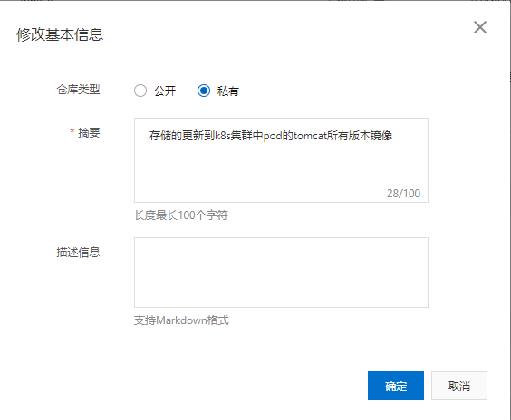Click the 私有 label text
Viewport: 511px width, 420px height.
click(228, 91)
